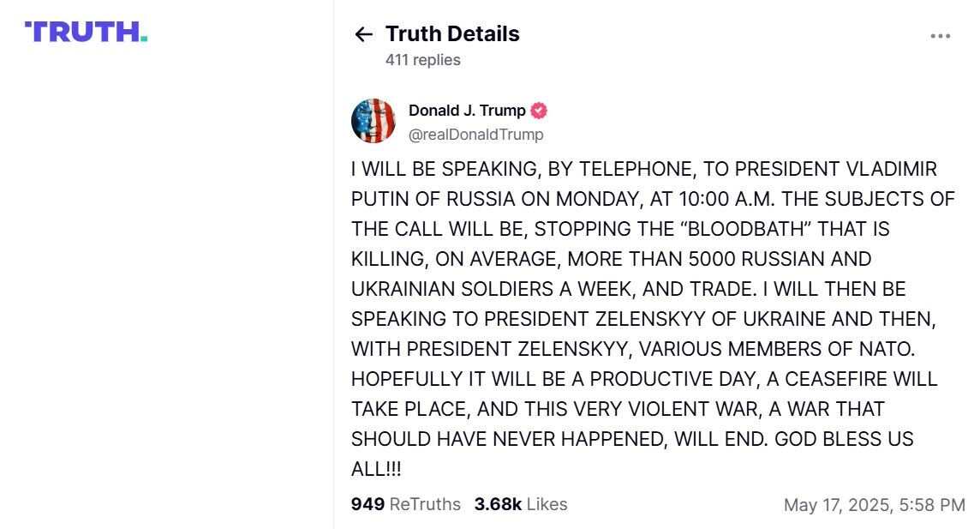View the 3.68k Likes list
Image resolution: width=980 pixels, height=529 pixels.
(520, 504)
